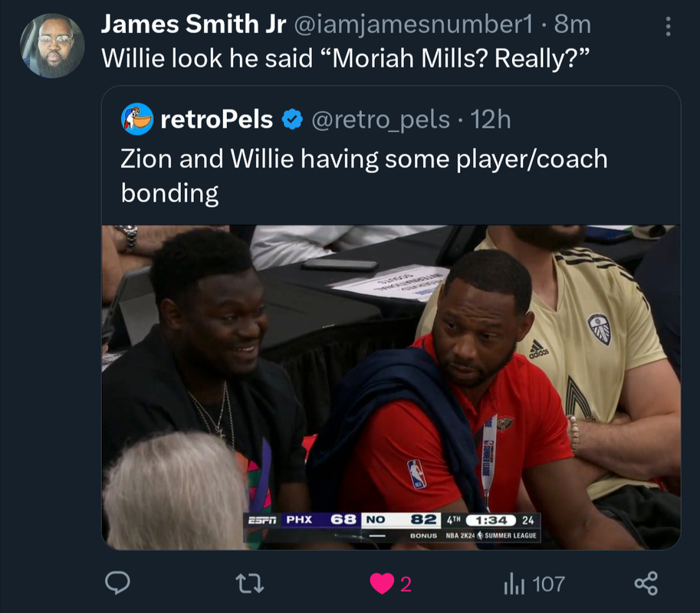Share the tweet with share icon
The image size is (700, 613).
click(x=646, y=583)
